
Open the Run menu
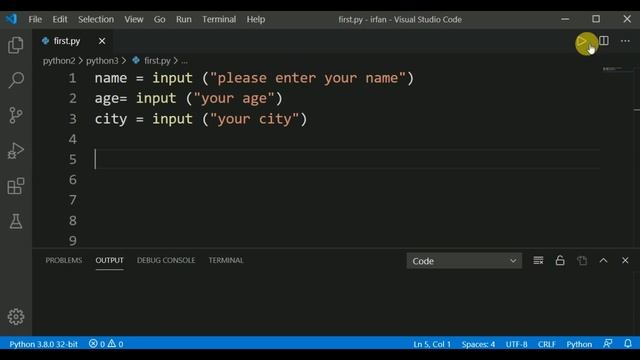coord(184,19)
